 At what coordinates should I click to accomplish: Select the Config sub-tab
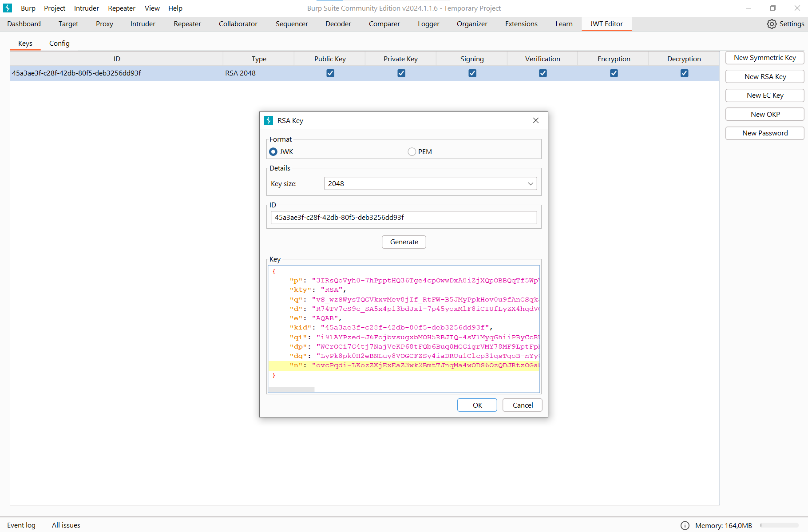pyautogui.click(x=59, y=44)
